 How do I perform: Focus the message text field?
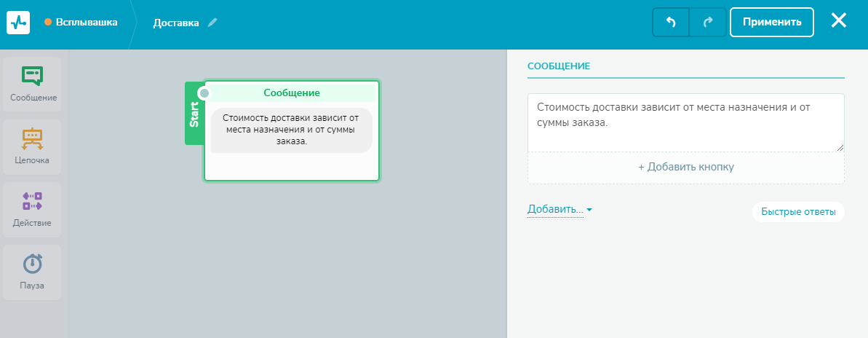tap(686, 122)
